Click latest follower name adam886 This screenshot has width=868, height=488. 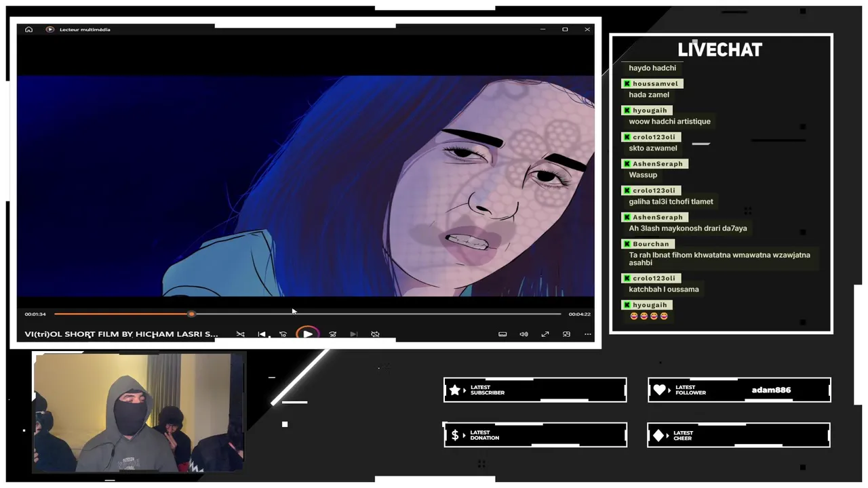pyautogui.click(x=771, y=390)
